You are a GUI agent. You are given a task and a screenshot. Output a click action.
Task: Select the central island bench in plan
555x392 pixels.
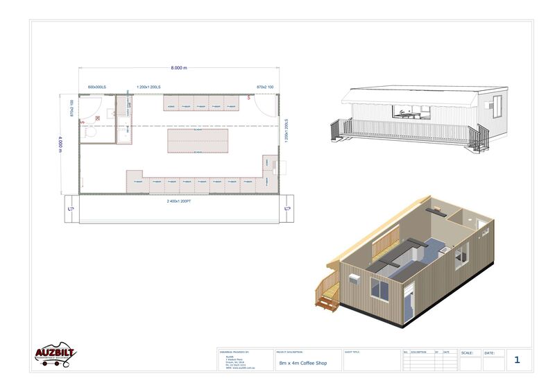click(198, 141)
